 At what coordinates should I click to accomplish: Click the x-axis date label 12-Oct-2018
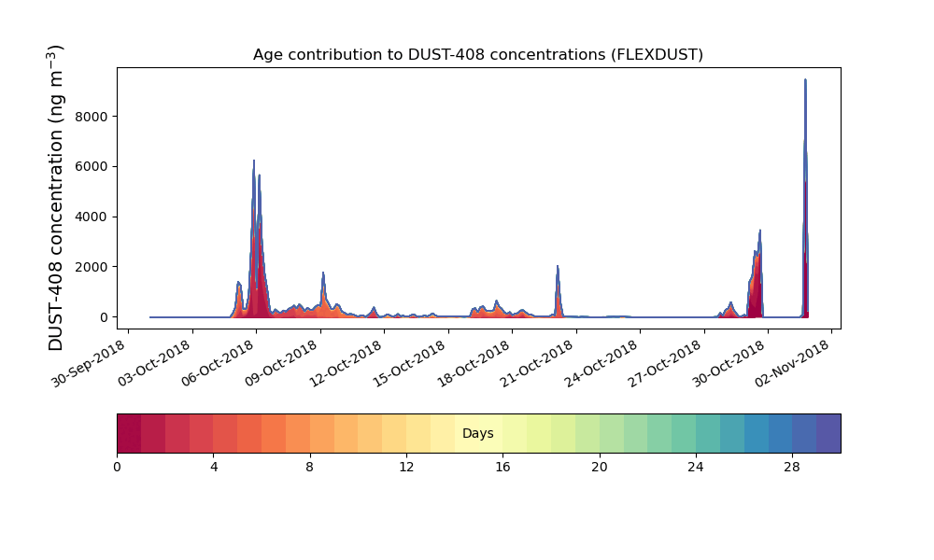(346, 364)
